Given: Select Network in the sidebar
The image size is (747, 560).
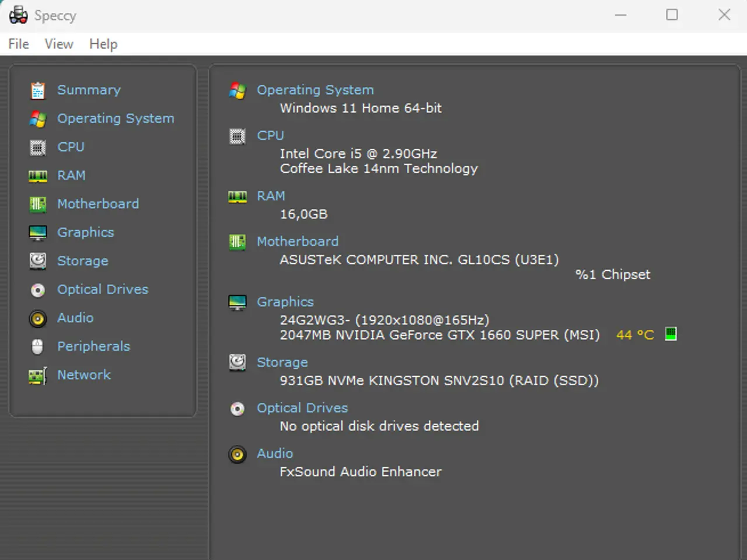Looking at the screenshot, I should (84, 375).
